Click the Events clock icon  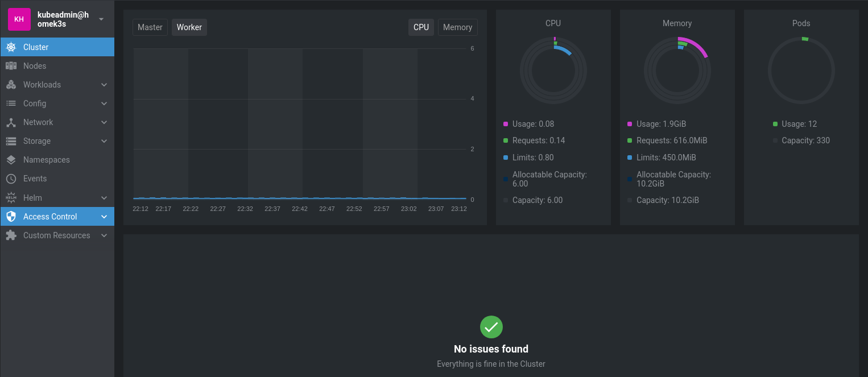click(x=11, y=179)
